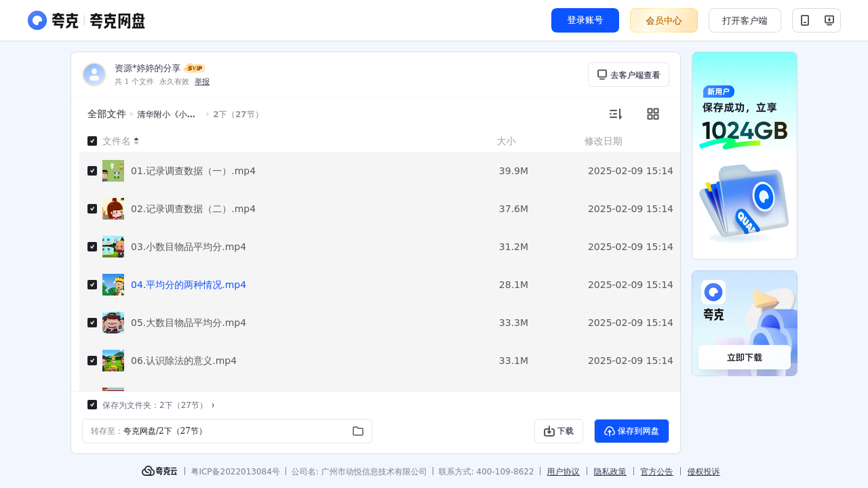Open thumbnail of 03.小数目物品平均分.mp4

pos(113,247)
